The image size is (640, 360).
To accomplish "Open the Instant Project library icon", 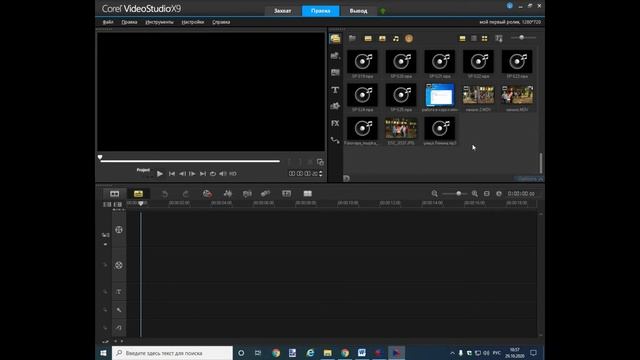I will tap(335, 56).
